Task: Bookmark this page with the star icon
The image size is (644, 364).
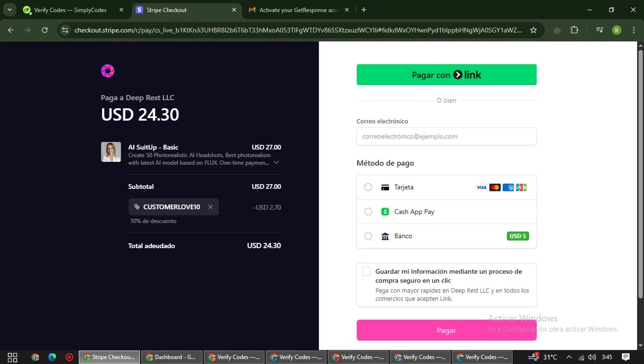Action: click(x=533, y=30)
